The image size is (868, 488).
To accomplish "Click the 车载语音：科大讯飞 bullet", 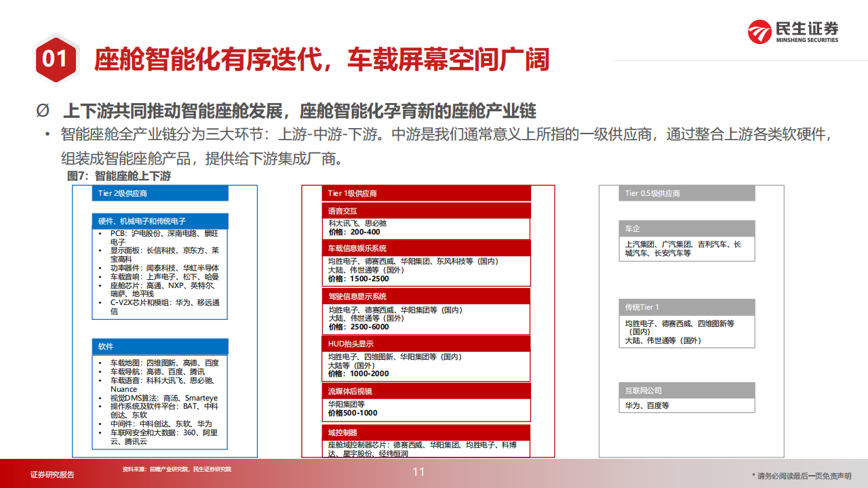I will (x=157, y=384).
